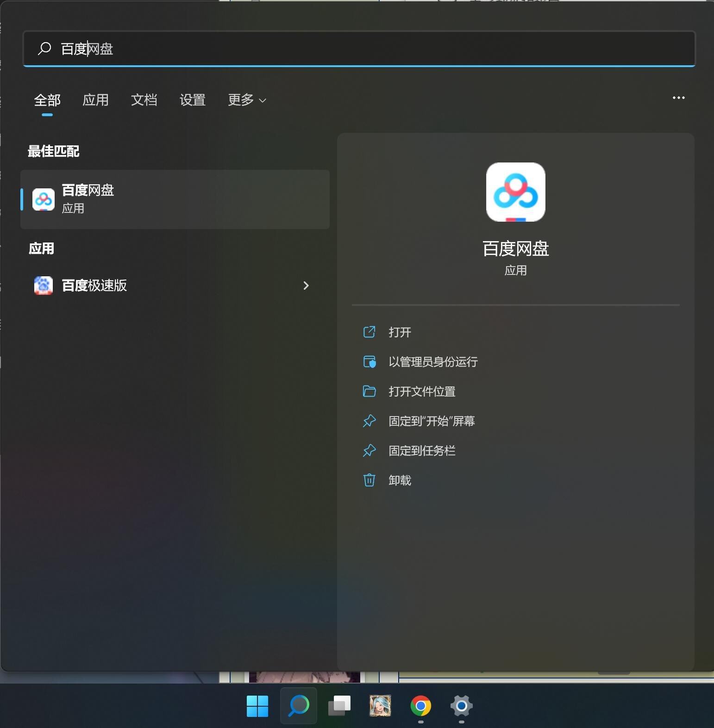
Task: Open Settings gear on the taskbar
Action: point(462,706)
